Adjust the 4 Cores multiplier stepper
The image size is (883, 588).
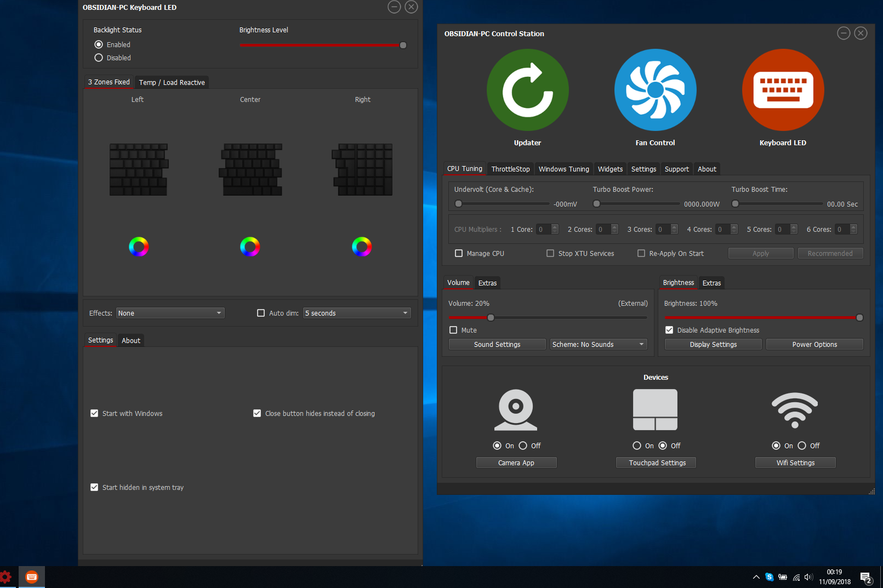(x=734, y=229)
